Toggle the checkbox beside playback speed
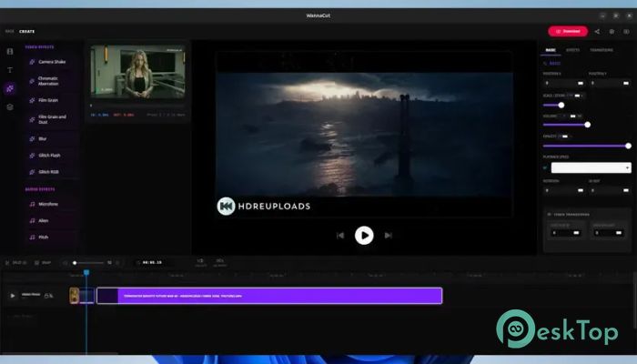Screen dimensions: 637x364 pos(545,167)
